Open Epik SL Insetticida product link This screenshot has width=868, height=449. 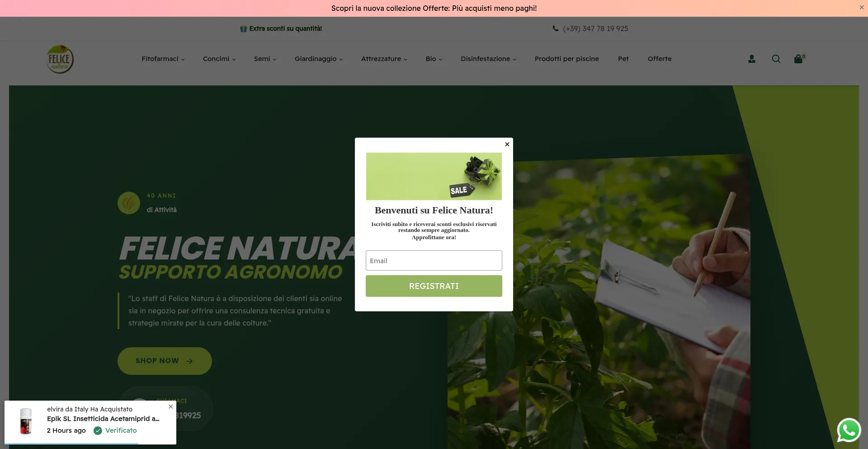pos(103,419)
